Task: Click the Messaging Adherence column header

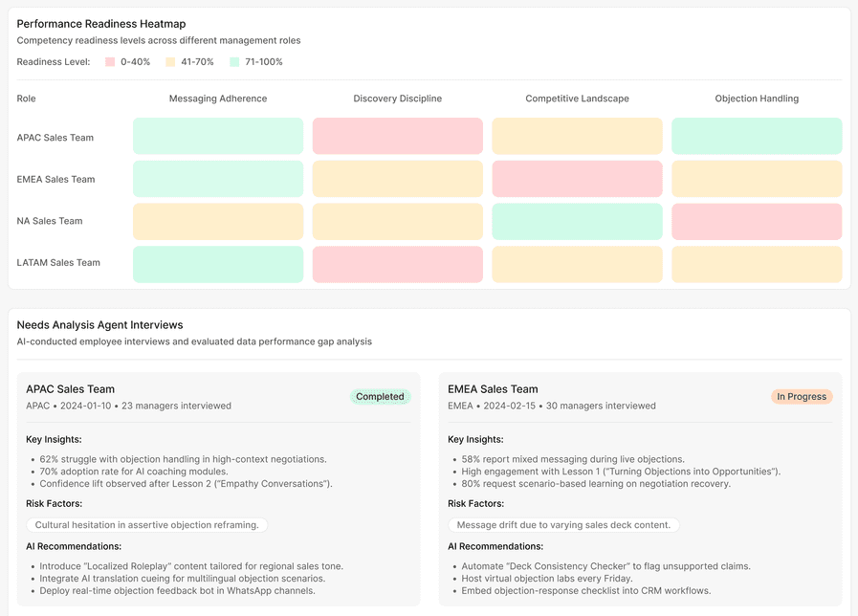Action: click(218, 99)
